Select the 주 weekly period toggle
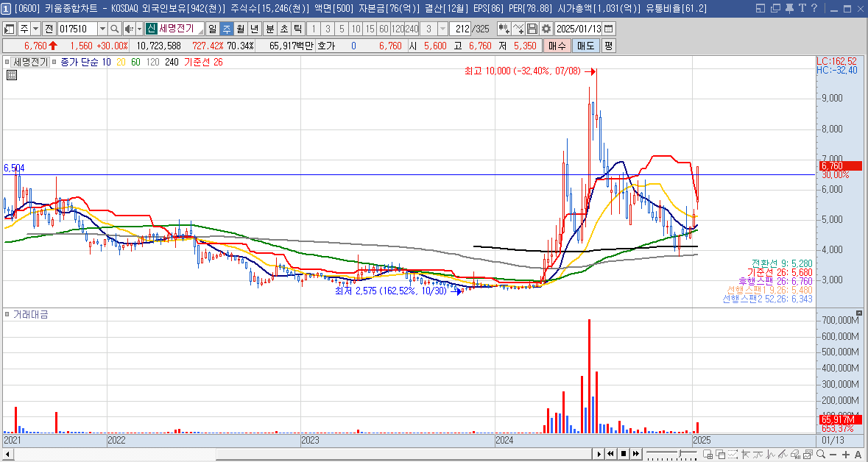 (x=227, y=29)
